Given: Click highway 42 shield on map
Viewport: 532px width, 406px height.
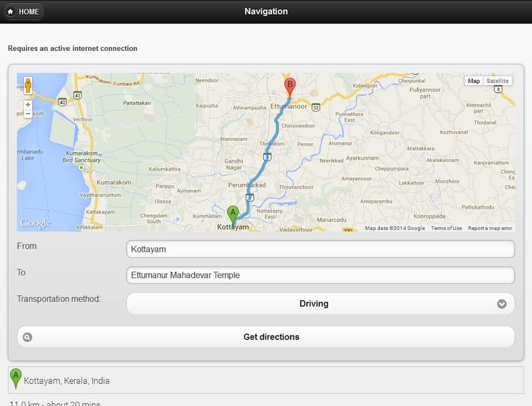Looking at the screenshot, I should click(78, 95).
